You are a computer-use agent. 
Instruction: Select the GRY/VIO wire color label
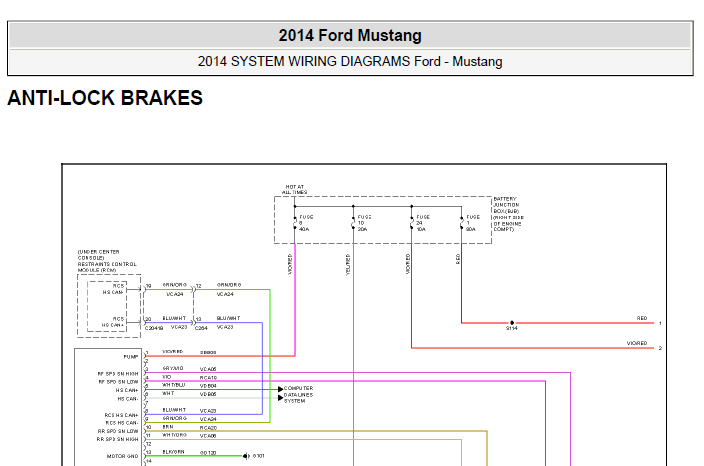click(173, 368)
